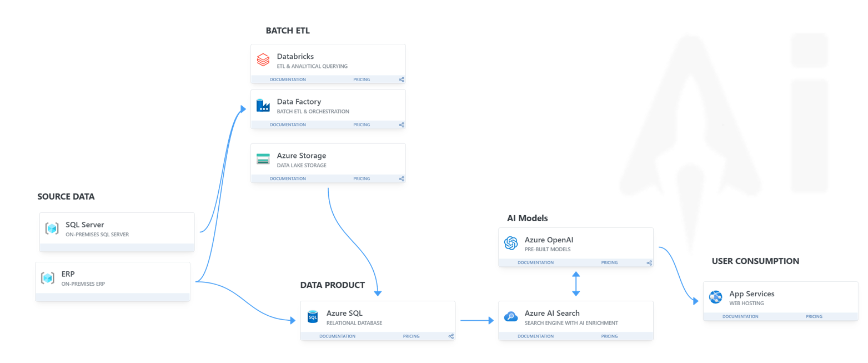The height and width of the screenshot is (363, 868).
Task: Click the ERP card icon
Action: (x=48, y=278)
